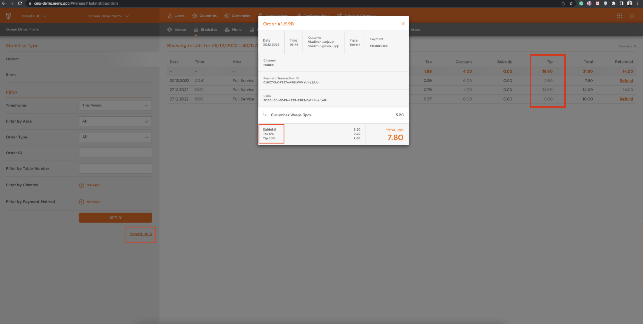
Task: Open the Order Type dropdown
Action: pos(115,137)
